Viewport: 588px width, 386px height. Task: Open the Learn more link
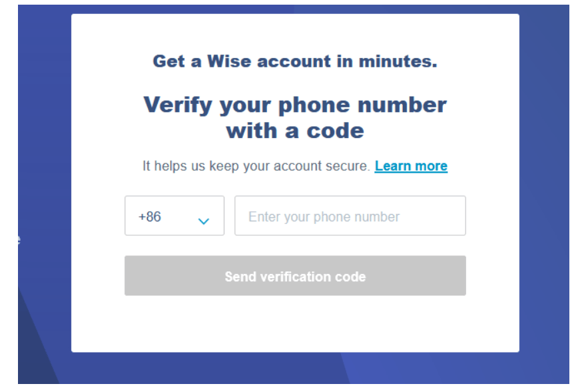pyautogui.click(x=411, y=166)
